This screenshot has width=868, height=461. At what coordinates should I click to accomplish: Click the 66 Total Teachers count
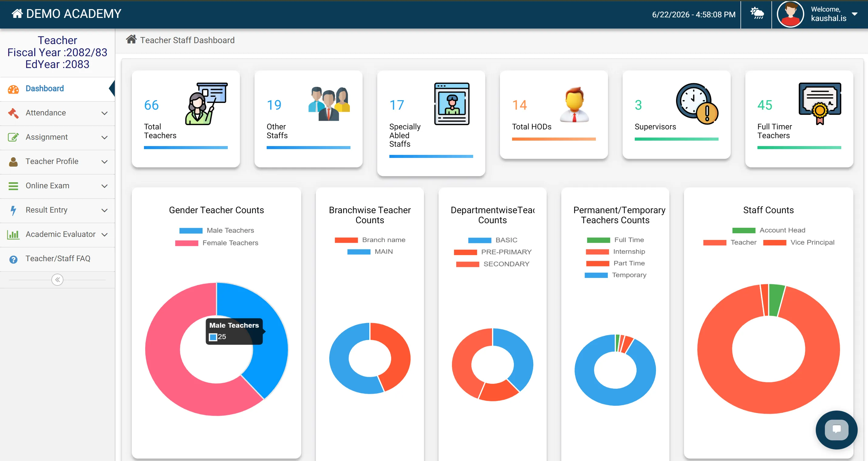click(x=151, y=105)
